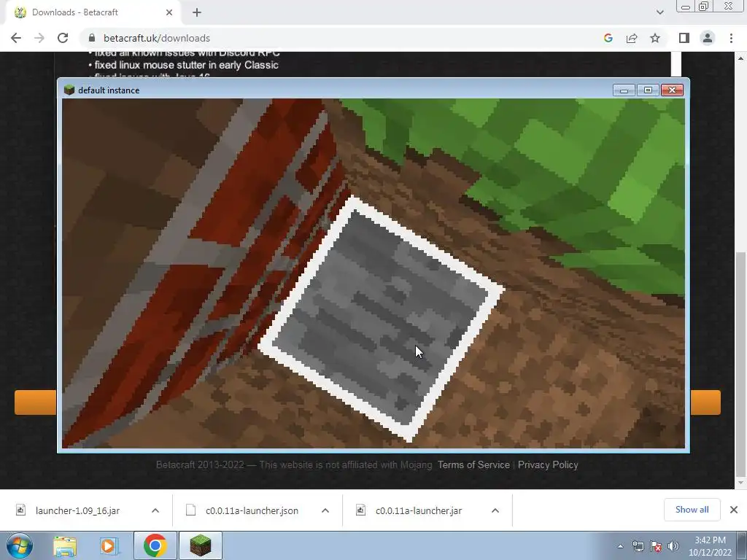
Task: Open the Chrome three-dot menu
Action: (x=731, y=38)
